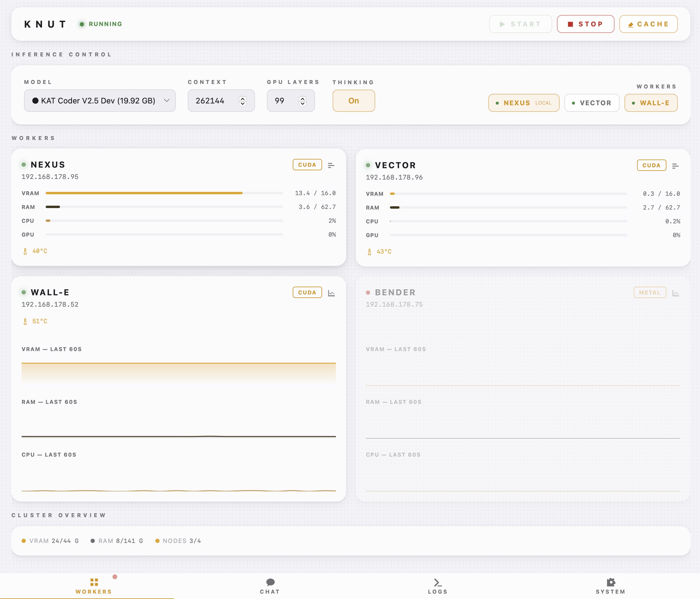700x599 pixels.
Task: Click the WALL-E CPU last 60s chart
Action: pos(179,477)
